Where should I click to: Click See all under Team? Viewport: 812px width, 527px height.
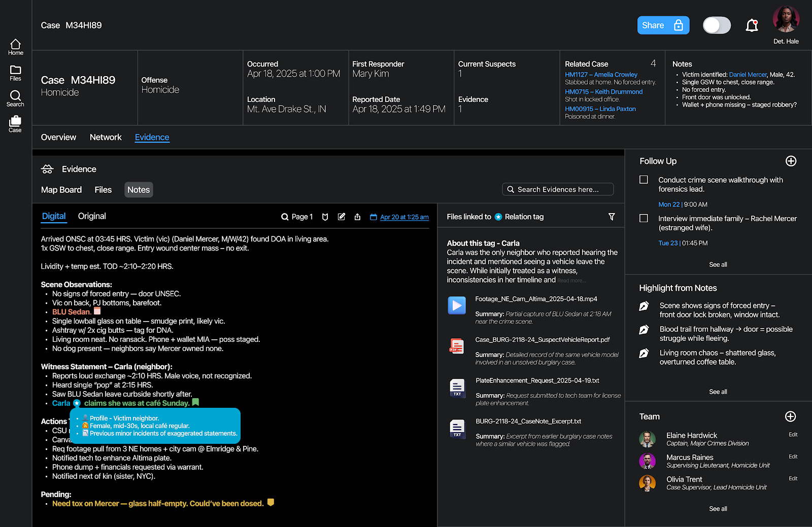[718, 509]
